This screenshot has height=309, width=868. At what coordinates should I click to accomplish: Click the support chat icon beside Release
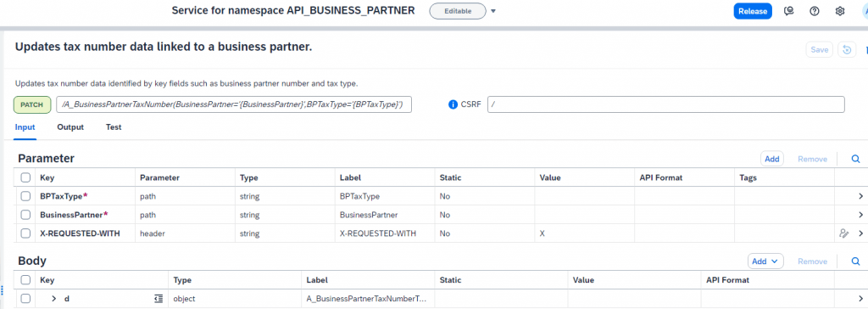tap(789, 11)
